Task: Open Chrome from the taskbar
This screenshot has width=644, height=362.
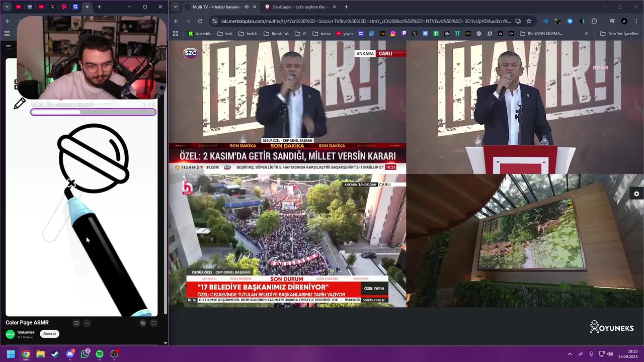Action: (26, 354)
